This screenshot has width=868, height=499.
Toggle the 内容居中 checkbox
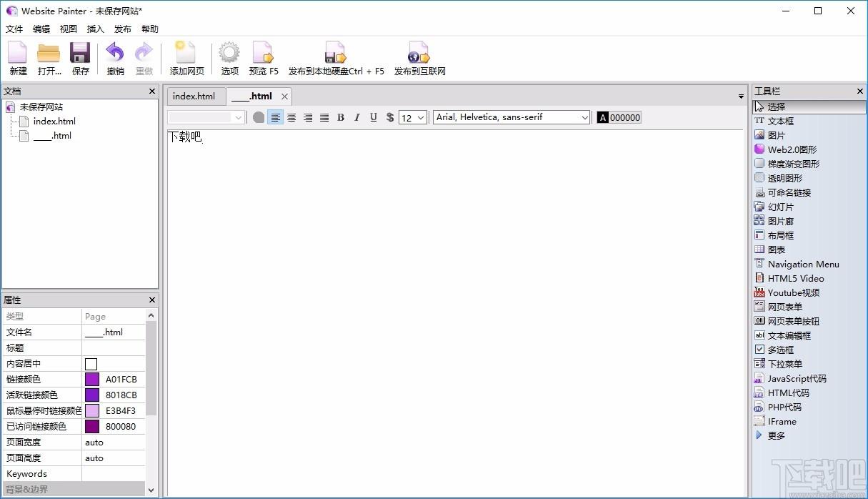coord(91,364)
